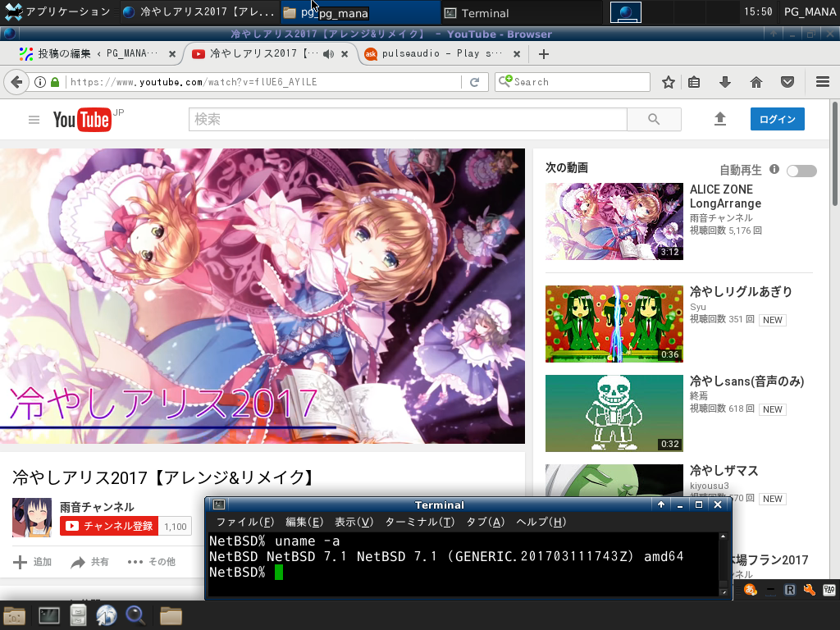840x630 pixels.
Task: Click the orange input method tray icon
Action: pos(750,590)
